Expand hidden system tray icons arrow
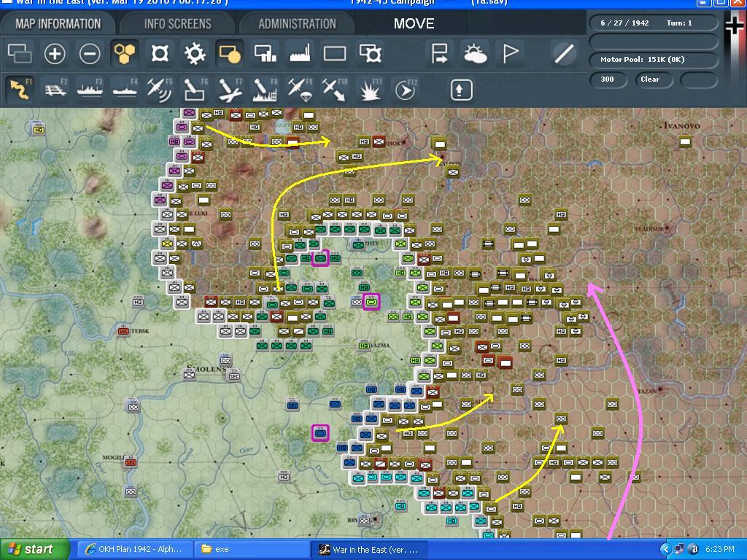This screenshot has height=560, width=747. pos(666,550)
